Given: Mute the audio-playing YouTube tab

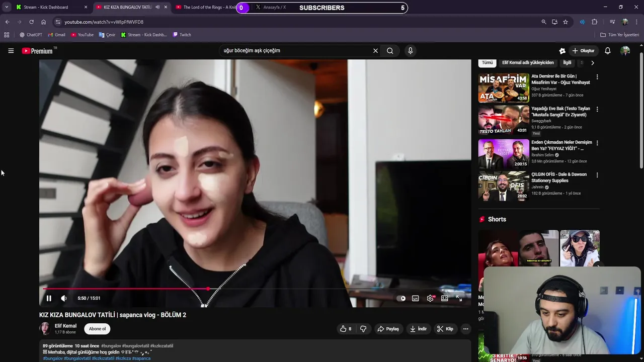Looking at the screenshot, I should coord(157,7).
